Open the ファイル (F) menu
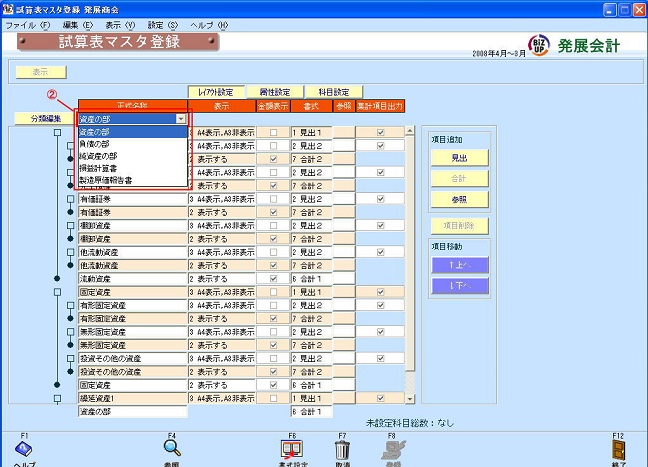 (x=27, y=24)
